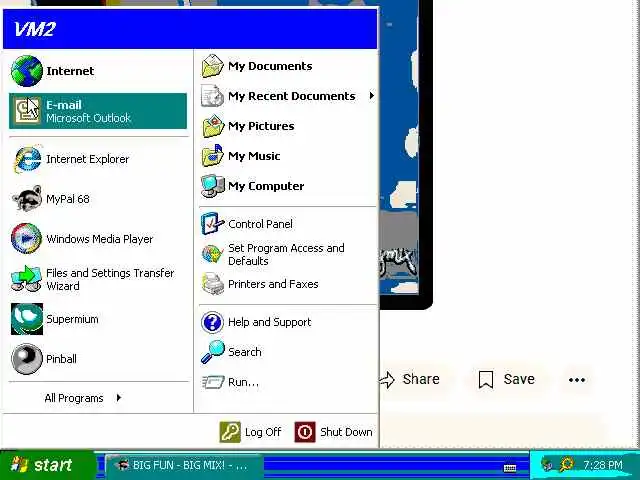Select the Windows Media Player menu label

(100, 239)
